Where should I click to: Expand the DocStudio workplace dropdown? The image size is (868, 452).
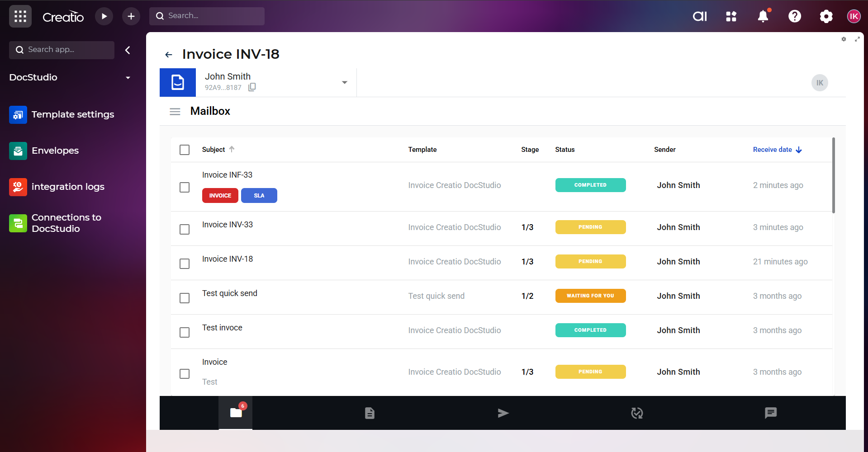128,78
